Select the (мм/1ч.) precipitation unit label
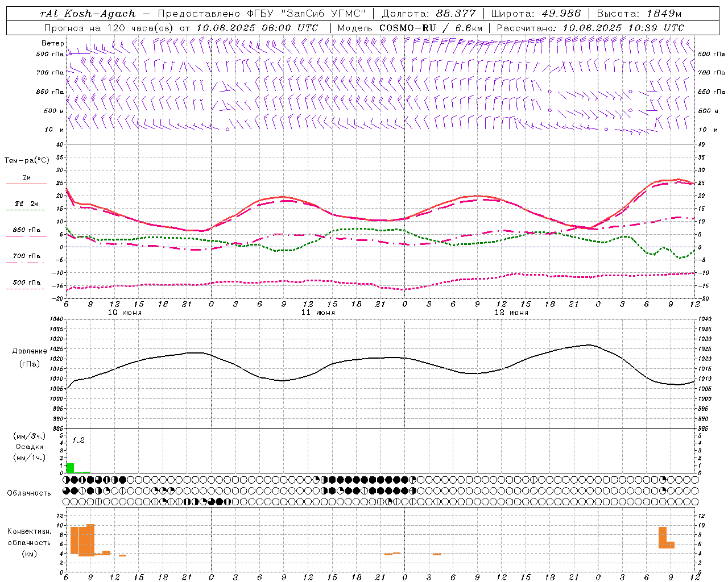The image size is (728, 582). [30, 458]
